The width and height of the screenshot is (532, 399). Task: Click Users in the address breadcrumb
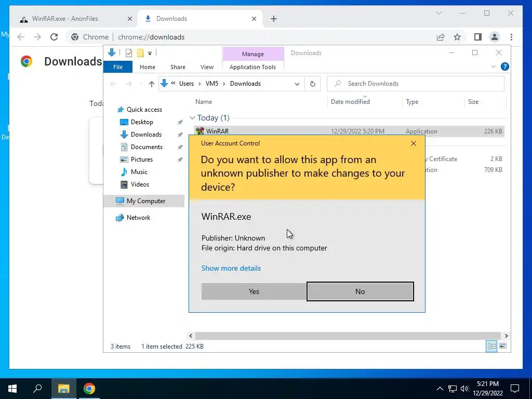click(x=187, y=84)
